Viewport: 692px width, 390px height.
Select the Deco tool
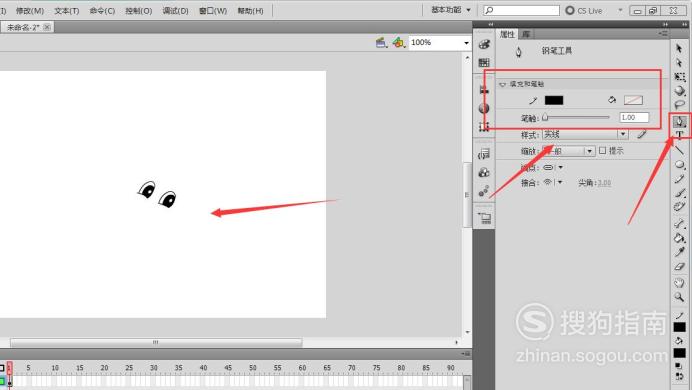pos(680,206)
